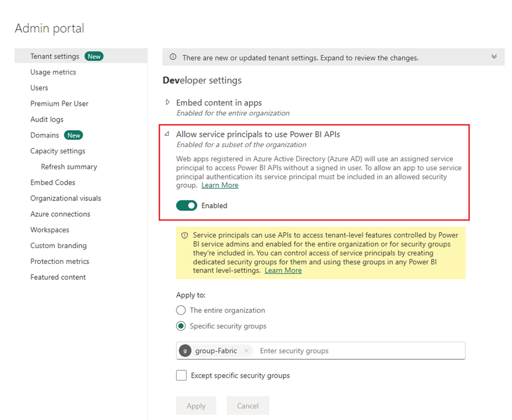
Task: Select Specific security groups option
Action: click(180, 326)
